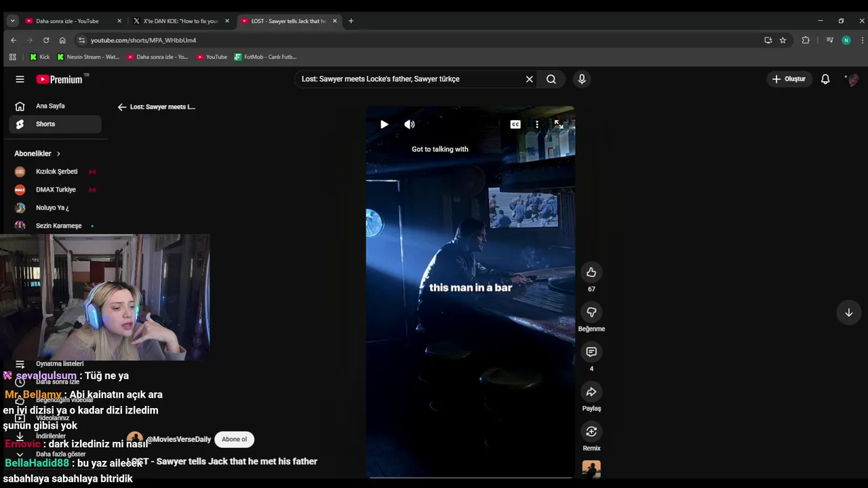
Task: Open Sezin Karameşe channel subscription
Action: [x=56, y=226]
